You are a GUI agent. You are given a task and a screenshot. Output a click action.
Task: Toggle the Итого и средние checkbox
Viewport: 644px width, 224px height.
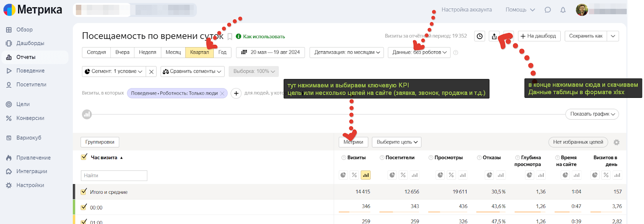click(84, 192)
